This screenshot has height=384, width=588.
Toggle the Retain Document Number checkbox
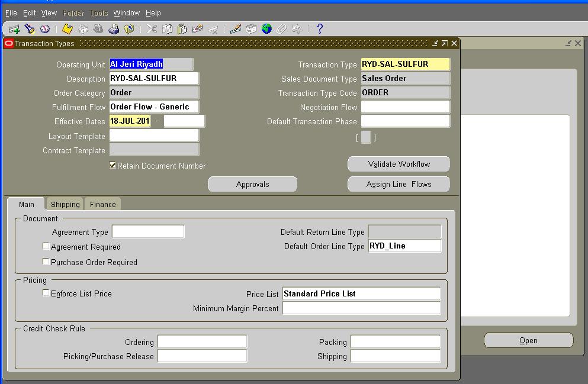(x=112, y=166)
